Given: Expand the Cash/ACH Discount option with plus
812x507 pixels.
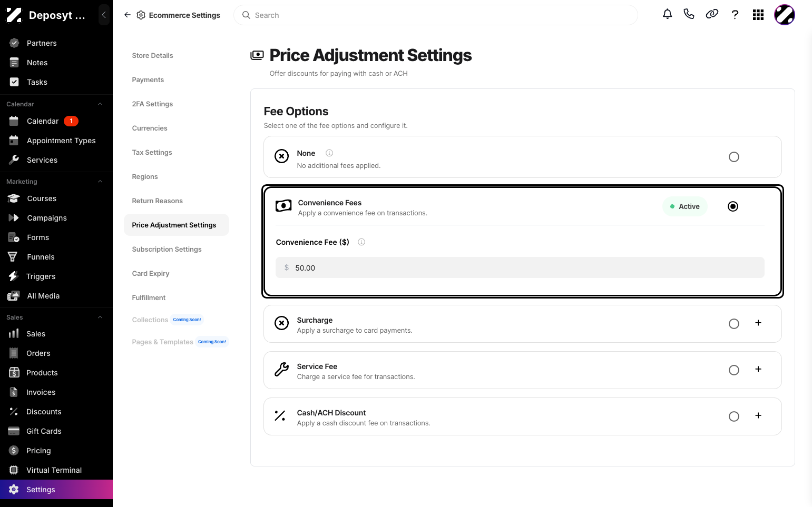Looking at the screenshot, I should [x=758, y=415].
